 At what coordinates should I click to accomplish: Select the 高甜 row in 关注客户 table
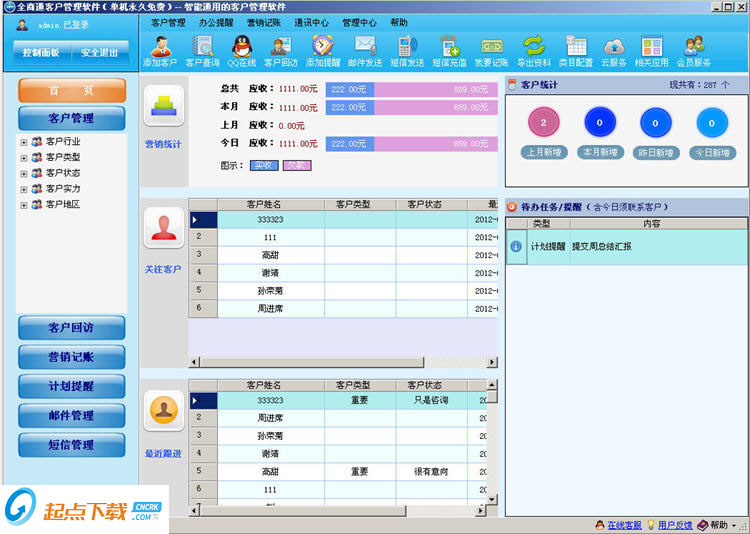[270, 255]
